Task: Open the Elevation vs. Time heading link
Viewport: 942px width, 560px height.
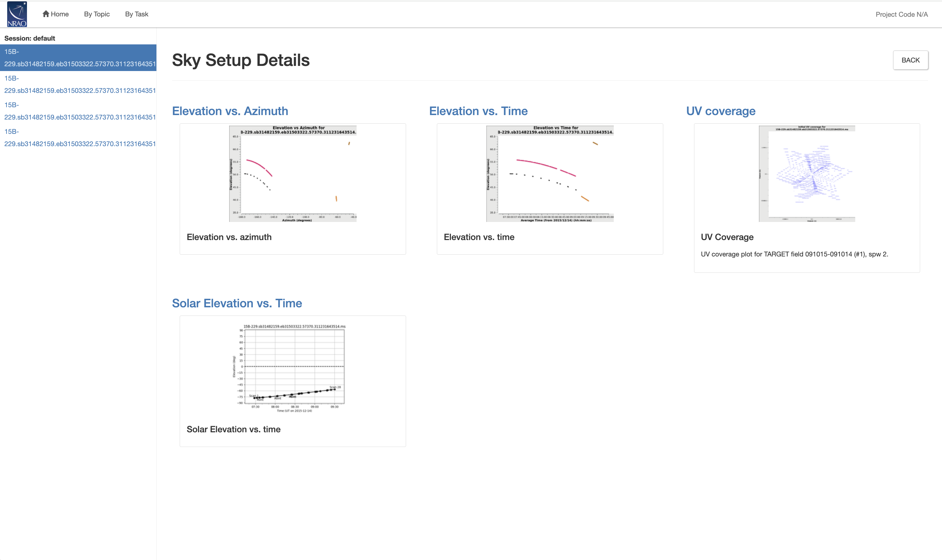Action: click(478, 111)
